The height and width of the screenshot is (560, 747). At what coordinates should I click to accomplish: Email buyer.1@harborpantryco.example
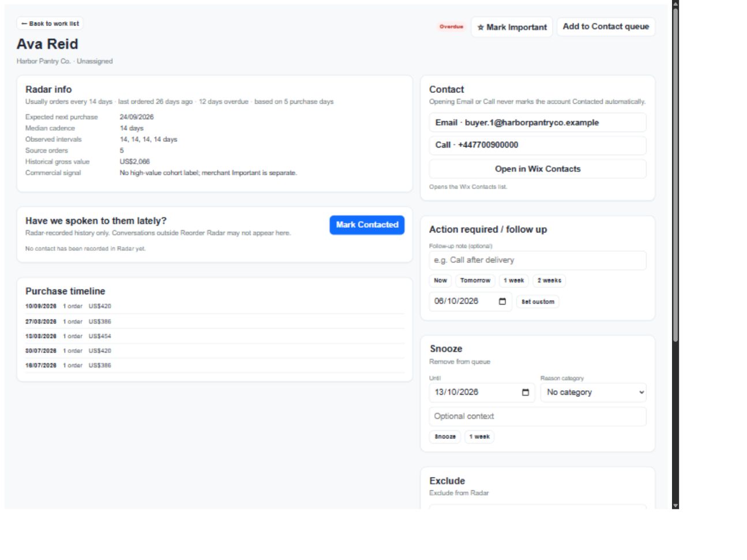(x=537, y=122)
